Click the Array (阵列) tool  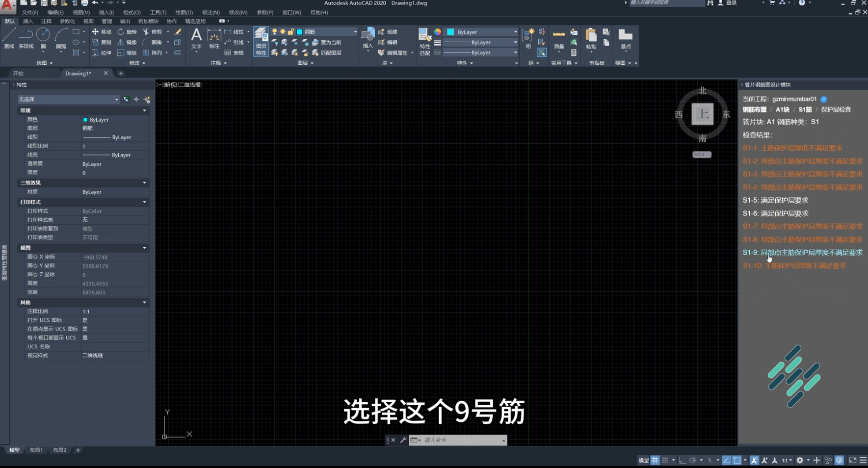pos(152,52)
